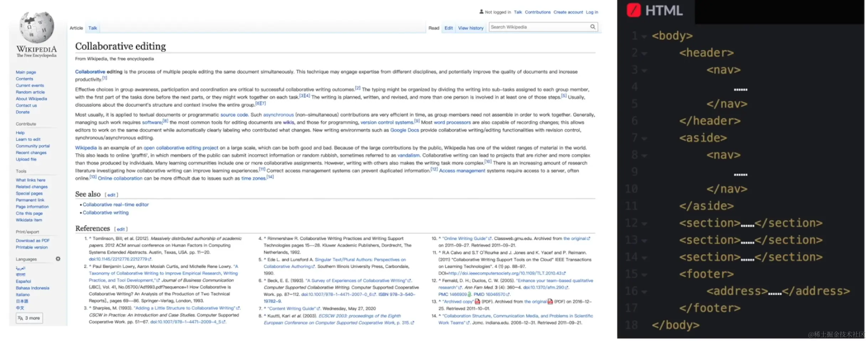868x341 pixels.
Task: Open Access management link
Action: (462, 170)
